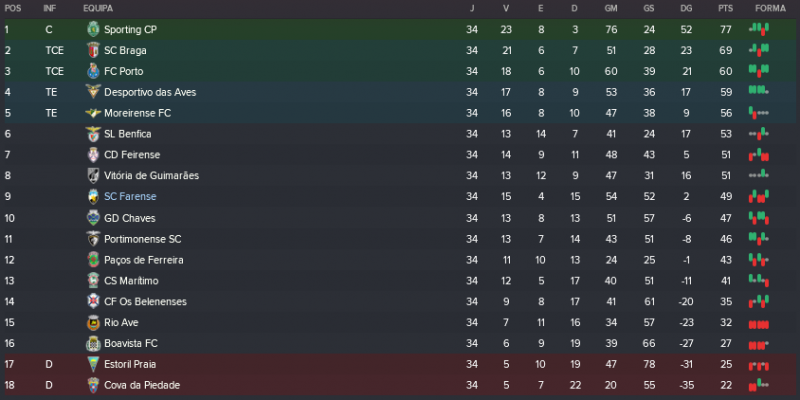
Task: Sort standings by POS column header
Action: 13,8
